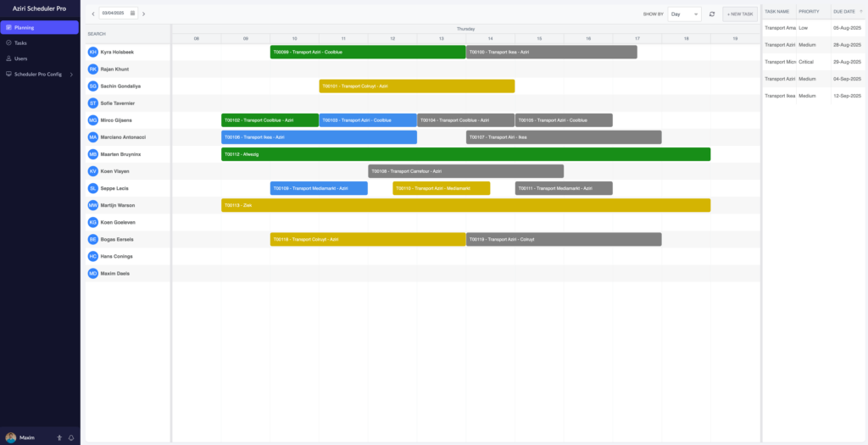Open task T00099 Transport Aziri - Coolblue
Viewport: 868px width, 445px height.
point(368,52)
